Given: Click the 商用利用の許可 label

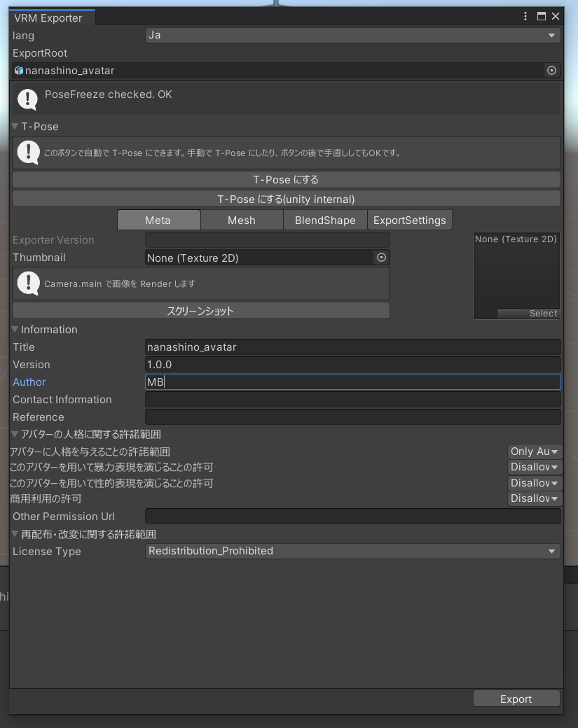Looking at the screenshot, I should pos(46,498).
